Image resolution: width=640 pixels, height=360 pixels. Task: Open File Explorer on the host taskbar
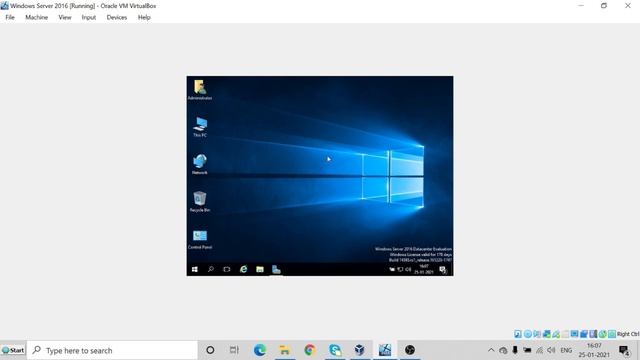(284, 350)
